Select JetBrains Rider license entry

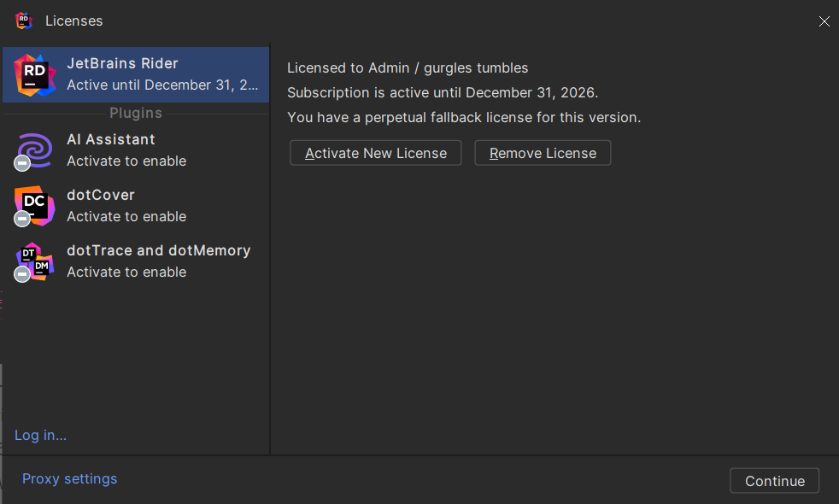[x=136, y=75]
